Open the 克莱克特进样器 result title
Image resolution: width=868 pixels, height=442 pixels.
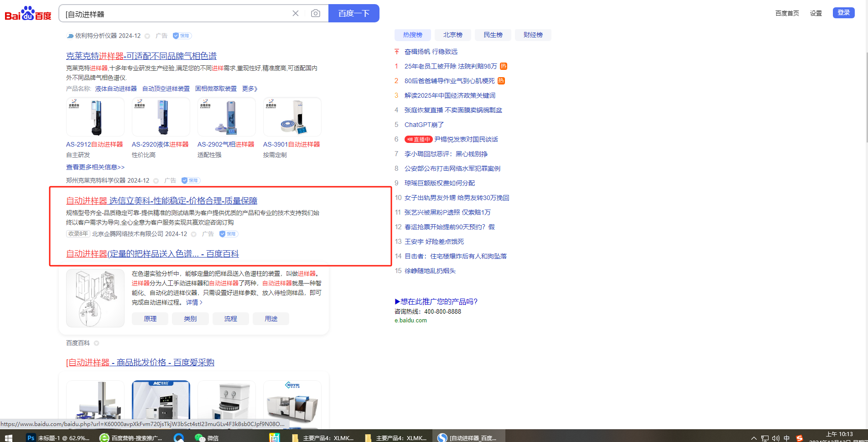[x=141, y=56]
